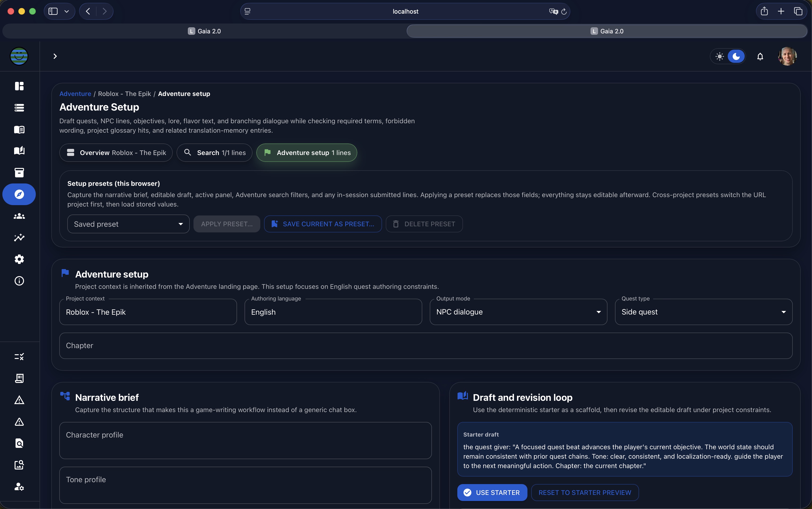Open the user settings sidebar icon
This screenshot has width=812, height=509.
pos(19,487)
